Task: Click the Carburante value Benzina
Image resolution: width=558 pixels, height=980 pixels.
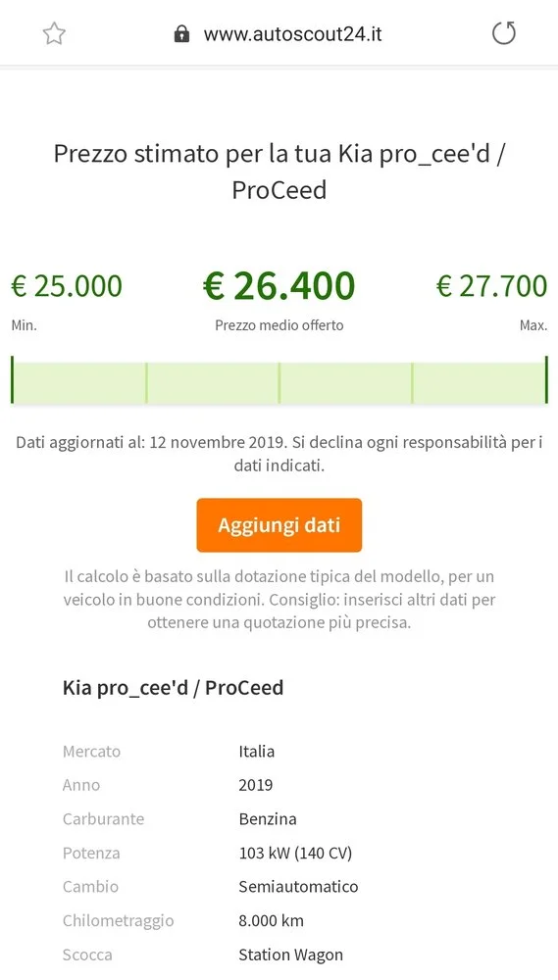Action: (268, 818)
